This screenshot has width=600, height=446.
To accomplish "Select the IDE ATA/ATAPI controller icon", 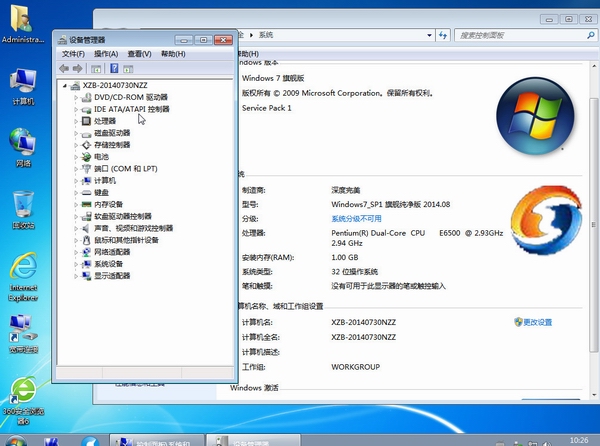I will [x=86, y=109].
